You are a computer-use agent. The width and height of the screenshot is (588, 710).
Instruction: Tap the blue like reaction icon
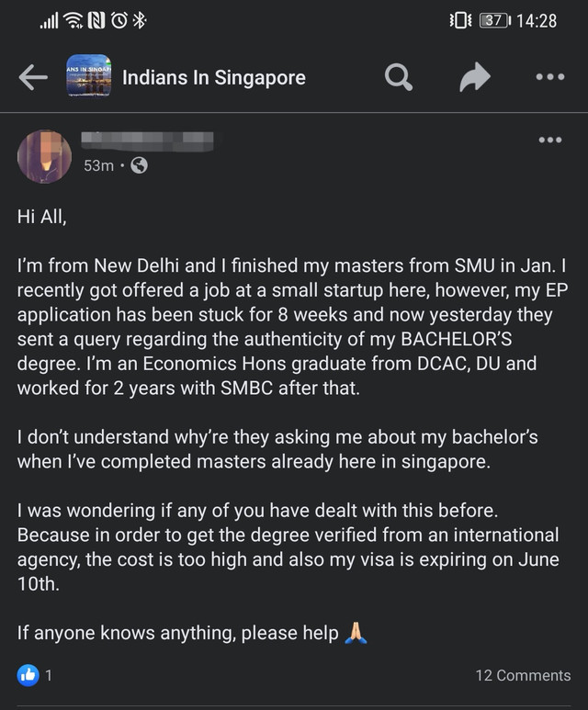[x=28, y=675]
